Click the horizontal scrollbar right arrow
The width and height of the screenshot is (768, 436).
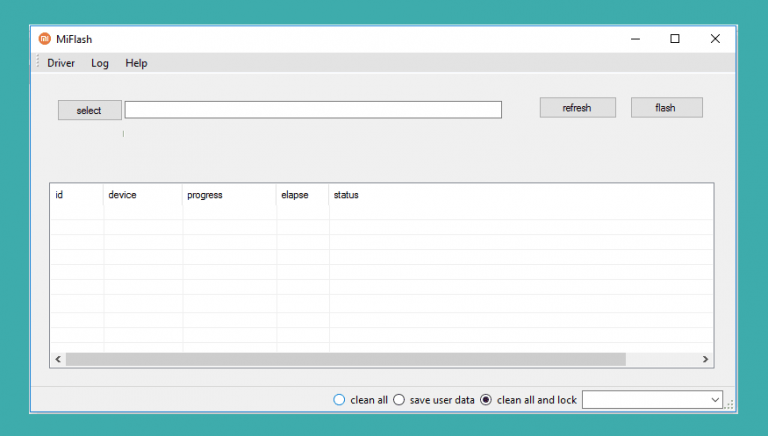point(705,359)
